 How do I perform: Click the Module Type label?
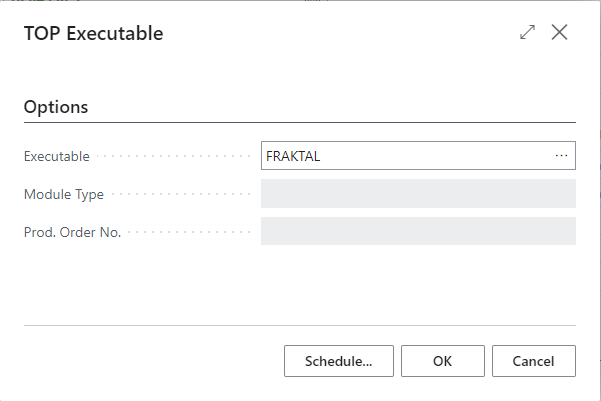63,194
